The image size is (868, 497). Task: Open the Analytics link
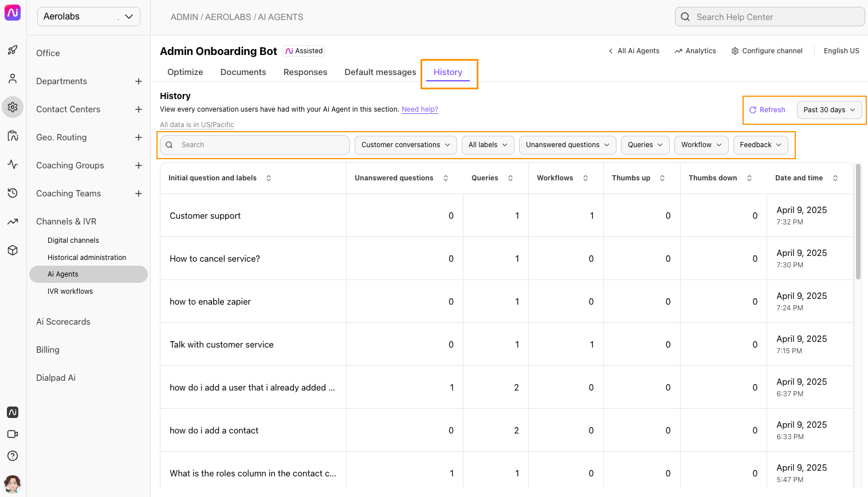click(x=695, y=51)
